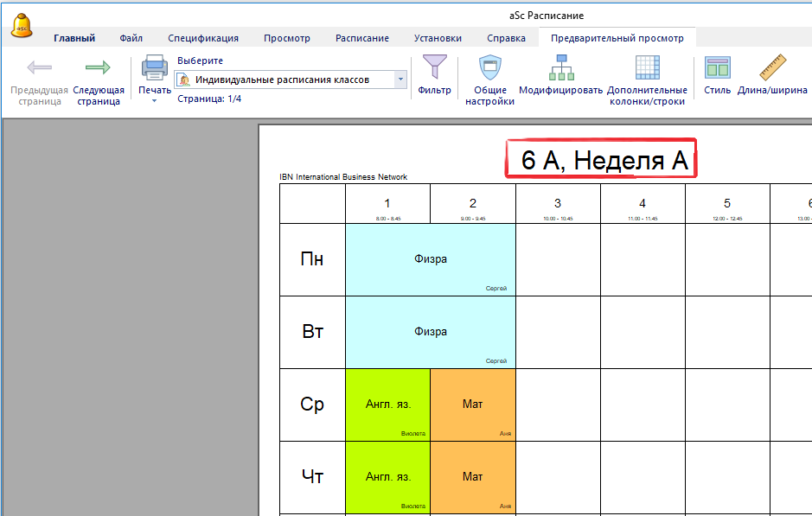Select the orange Мат cell on Thursday

(472, 477)
